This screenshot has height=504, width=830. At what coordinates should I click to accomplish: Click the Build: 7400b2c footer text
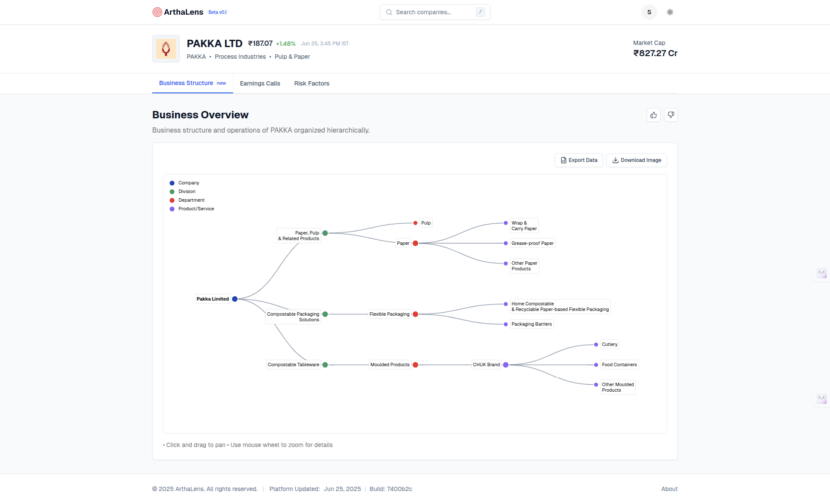tap(391, 489)
